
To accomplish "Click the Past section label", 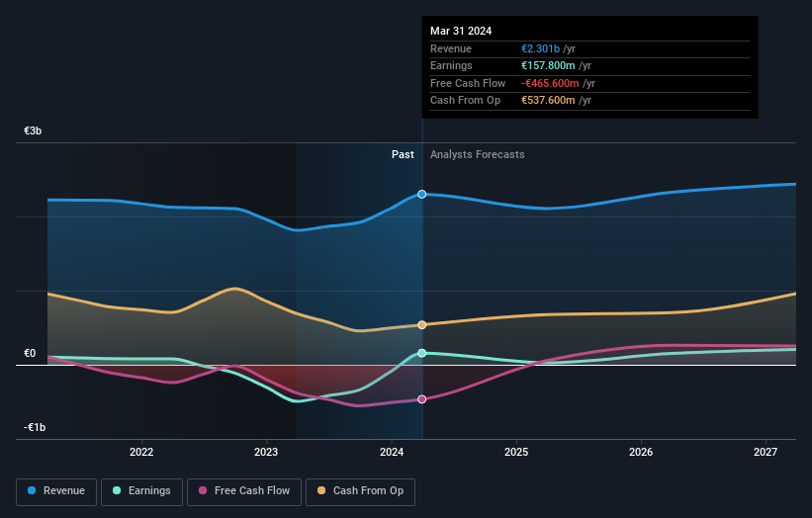I will tap(403, 154).
